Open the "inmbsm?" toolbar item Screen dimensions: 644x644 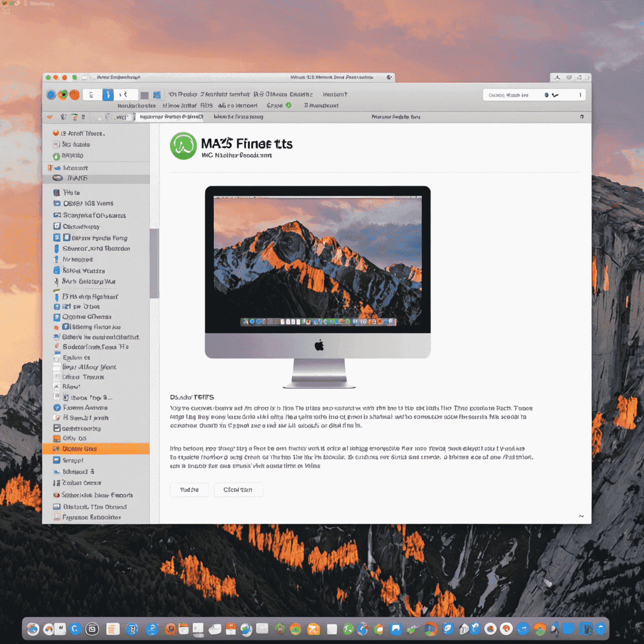pos(335,94)
